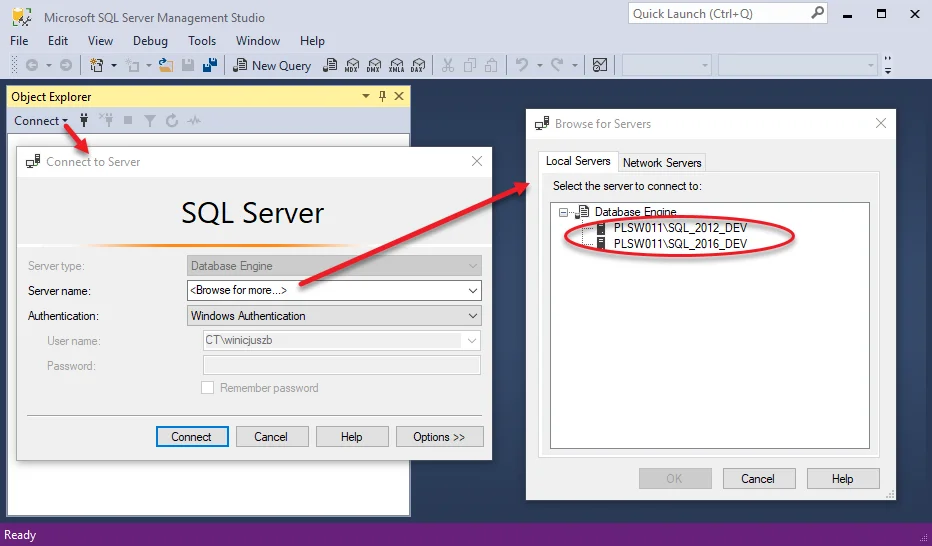Viewport: 932px width, 546px height.
Task: Open the Edit menu
Action: pos(58,41)
